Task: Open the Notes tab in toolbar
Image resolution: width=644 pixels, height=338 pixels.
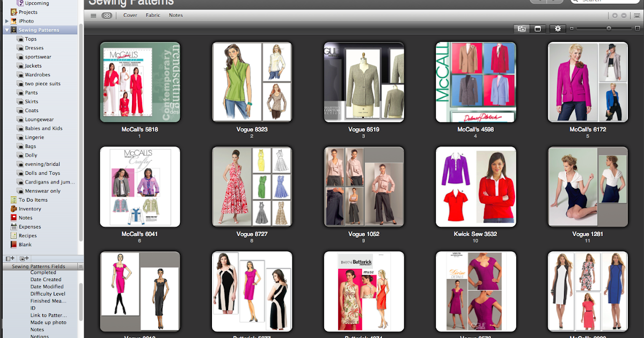Action: pos(176,16)
